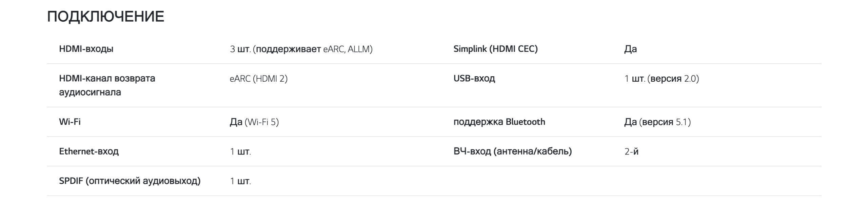
Task: Click the HDMI-входы spec label
Action: point(86,49)
